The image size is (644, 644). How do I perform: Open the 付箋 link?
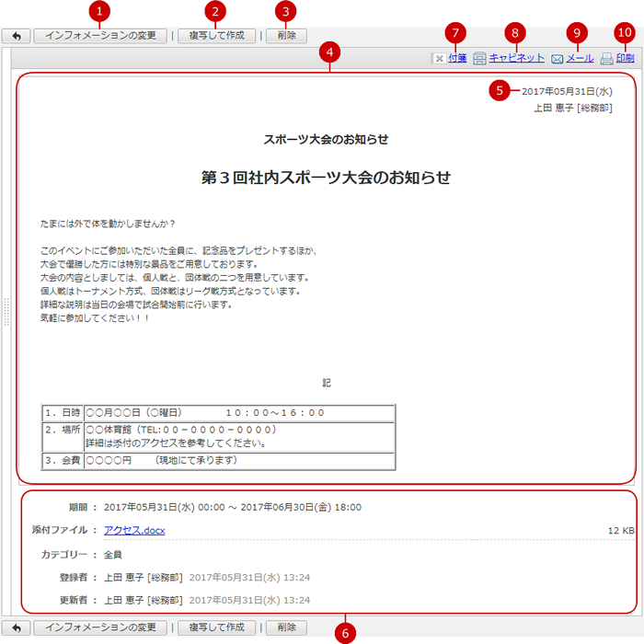(457, 58)
